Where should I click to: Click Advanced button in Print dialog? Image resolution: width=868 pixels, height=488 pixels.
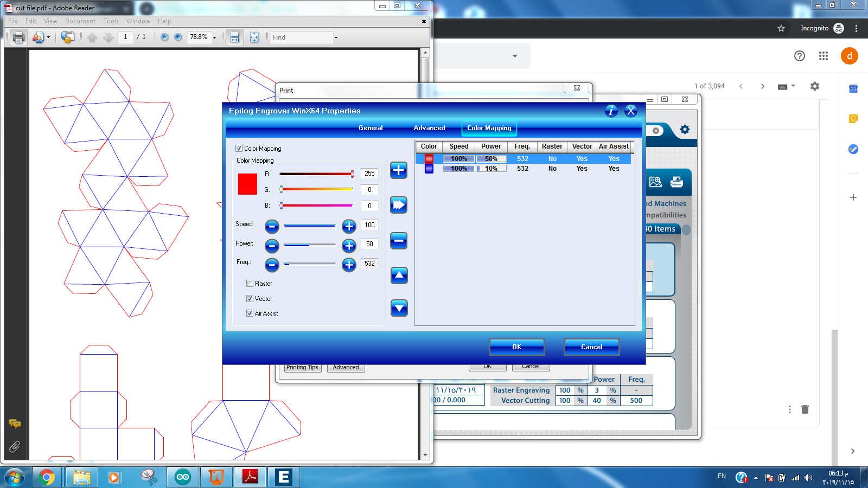pyautogui.click(x=346, y=368)
